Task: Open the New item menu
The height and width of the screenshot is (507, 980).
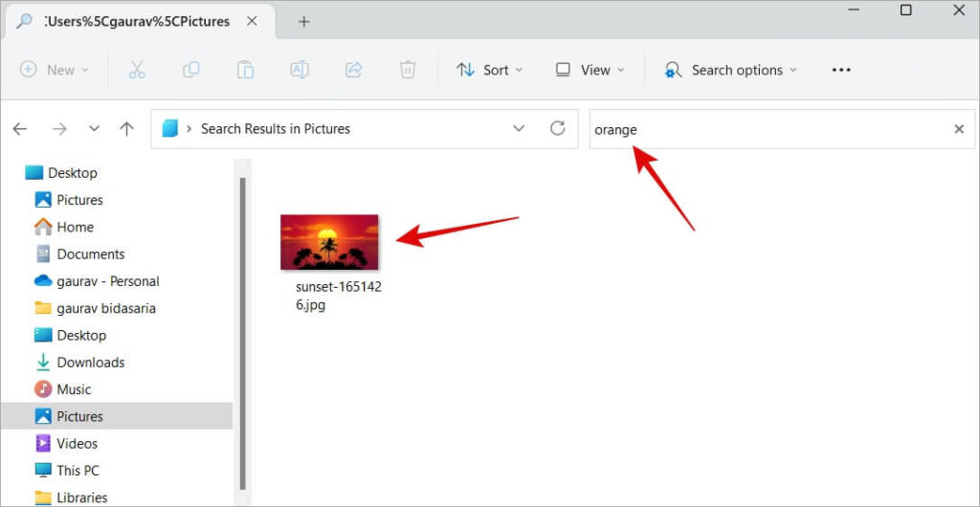Action: pos(54,69)
